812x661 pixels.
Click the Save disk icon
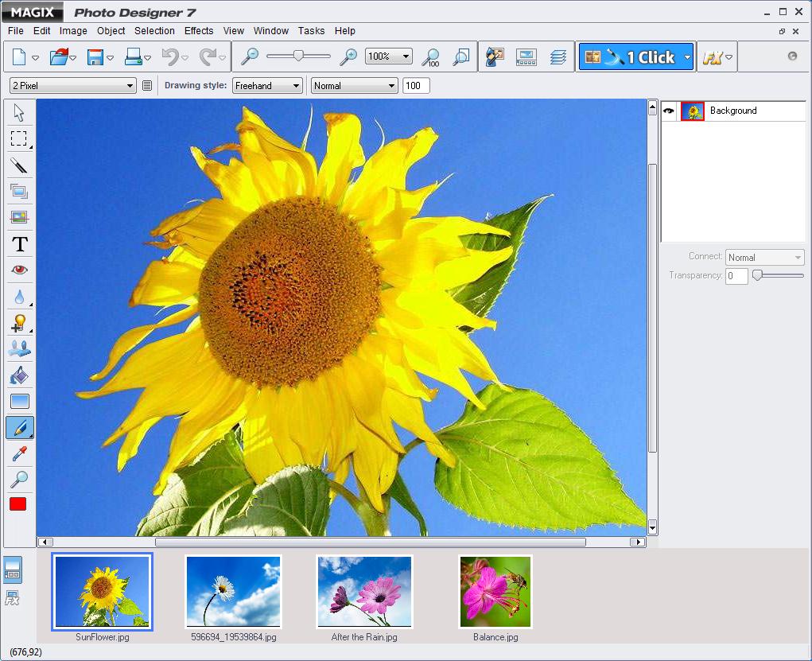tap(95, 57)
